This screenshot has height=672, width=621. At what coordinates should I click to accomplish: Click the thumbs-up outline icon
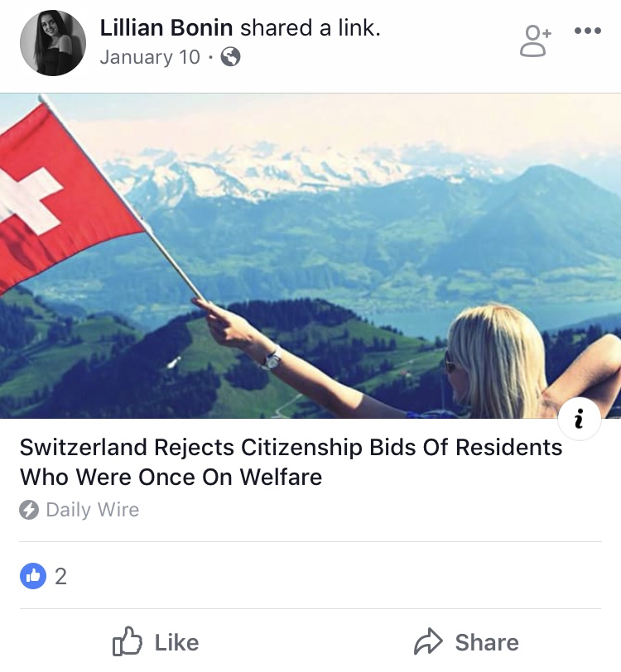coord(127,641)
